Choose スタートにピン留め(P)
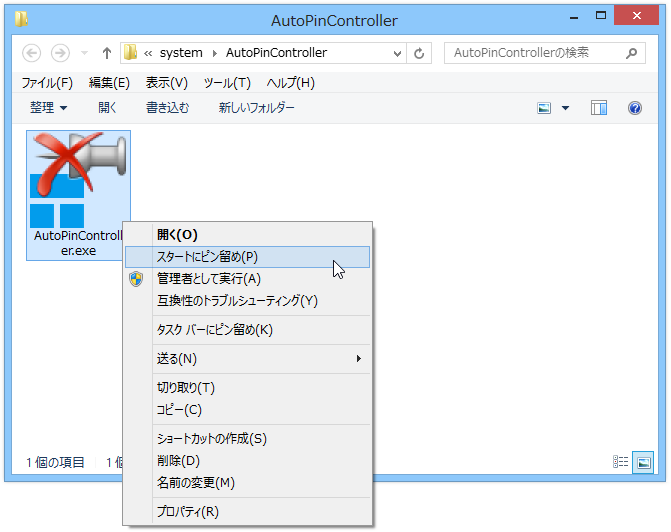Image resolution: width=671 pixels, height=532 pixels. pyautogui.click(x=248, y=257)
